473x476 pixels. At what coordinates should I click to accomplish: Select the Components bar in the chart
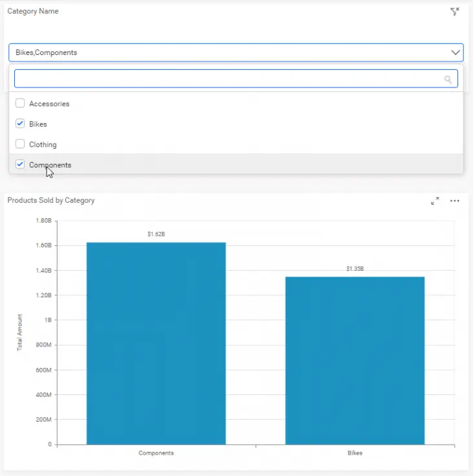point(156,343)
